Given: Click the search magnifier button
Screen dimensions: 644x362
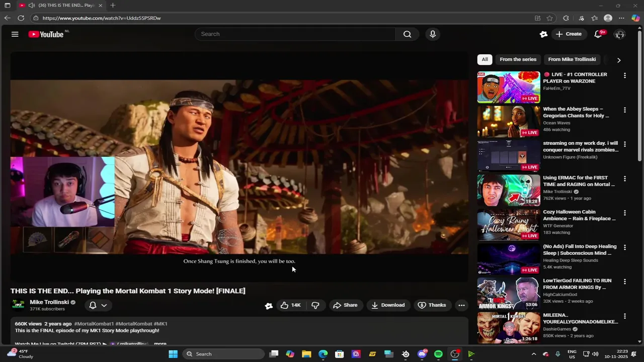Looking at the screenshot, I should [x=407, y=34].
